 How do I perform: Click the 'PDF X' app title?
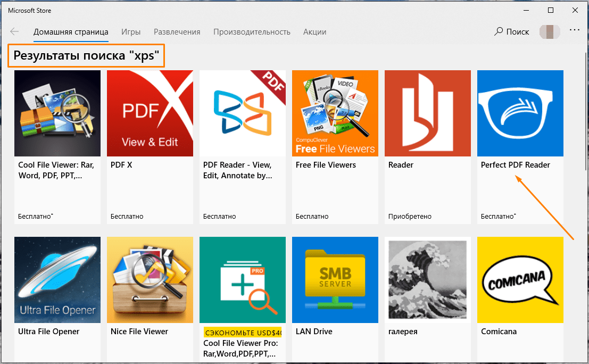[x=121, y=165]
